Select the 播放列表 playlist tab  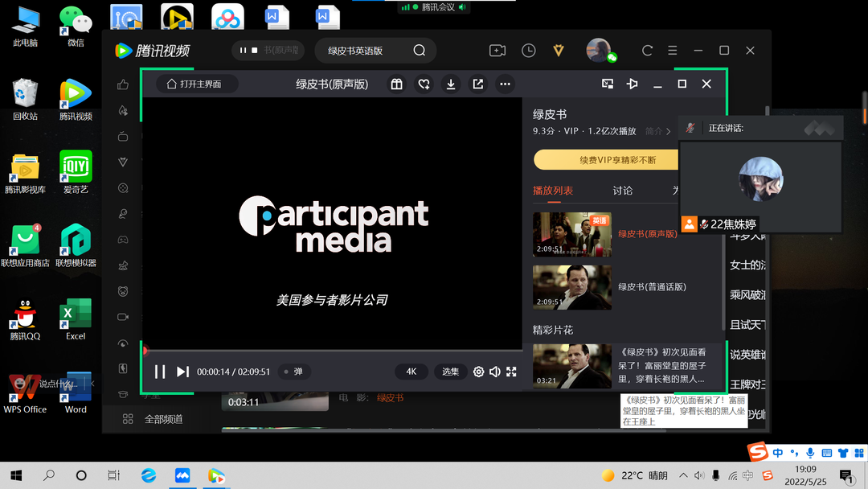click(x=553, y=191)
